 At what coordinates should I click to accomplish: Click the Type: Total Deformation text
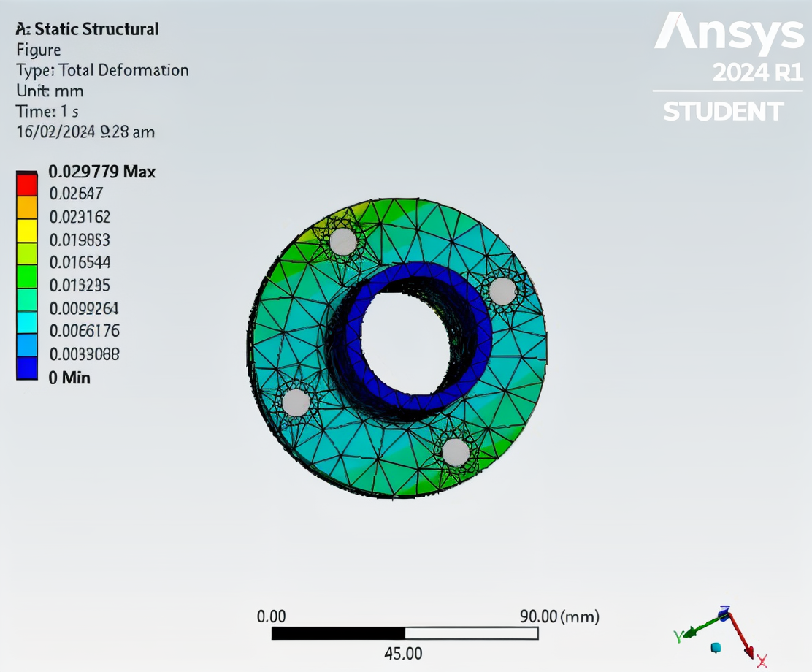click(102, 70)
